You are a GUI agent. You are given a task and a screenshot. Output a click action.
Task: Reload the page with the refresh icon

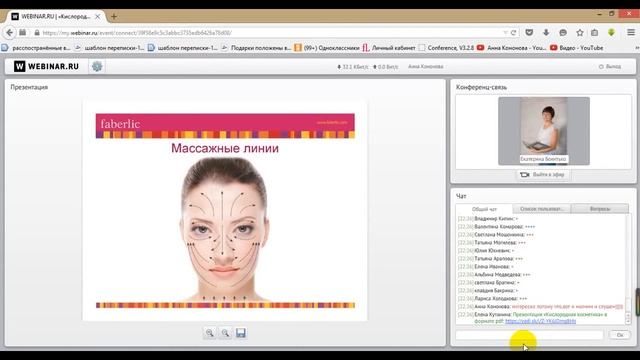click(x=513, y=33)
